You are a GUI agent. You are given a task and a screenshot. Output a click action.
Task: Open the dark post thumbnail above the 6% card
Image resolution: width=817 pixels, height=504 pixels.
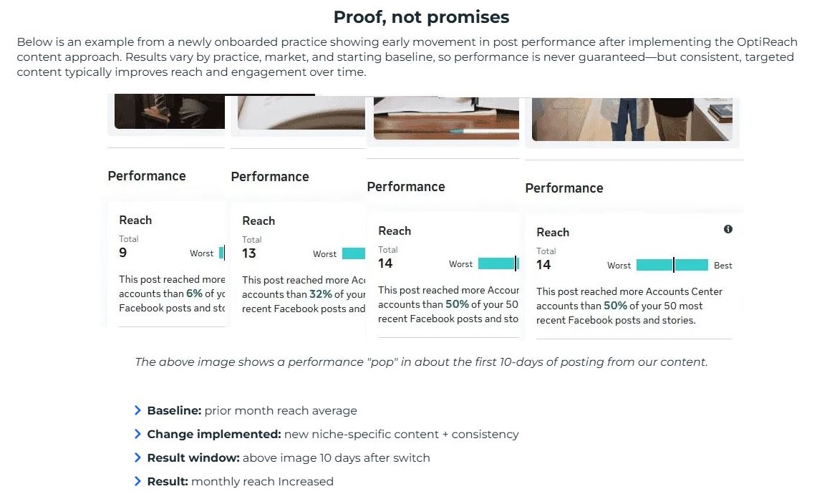coord(169,113)
